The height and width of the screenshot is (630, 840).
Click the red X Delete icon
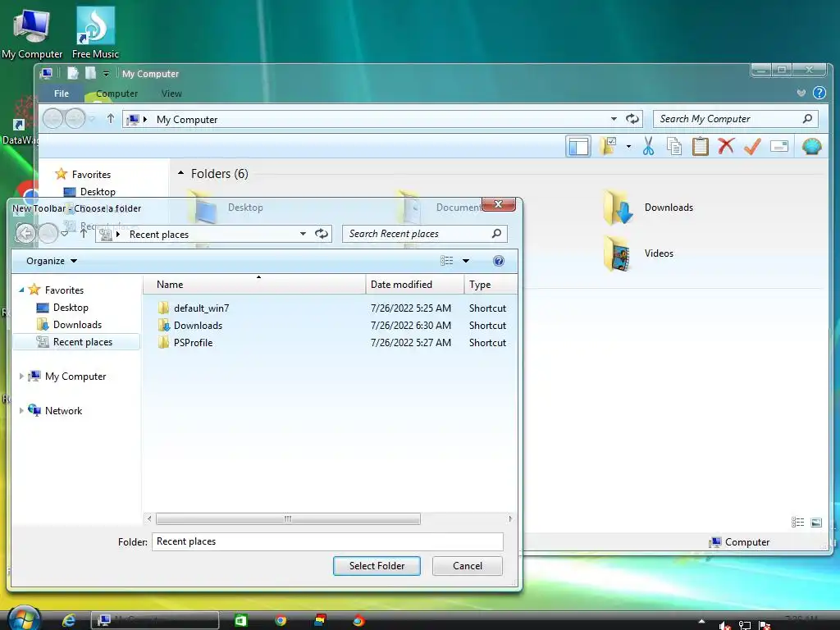click(726, 146)
